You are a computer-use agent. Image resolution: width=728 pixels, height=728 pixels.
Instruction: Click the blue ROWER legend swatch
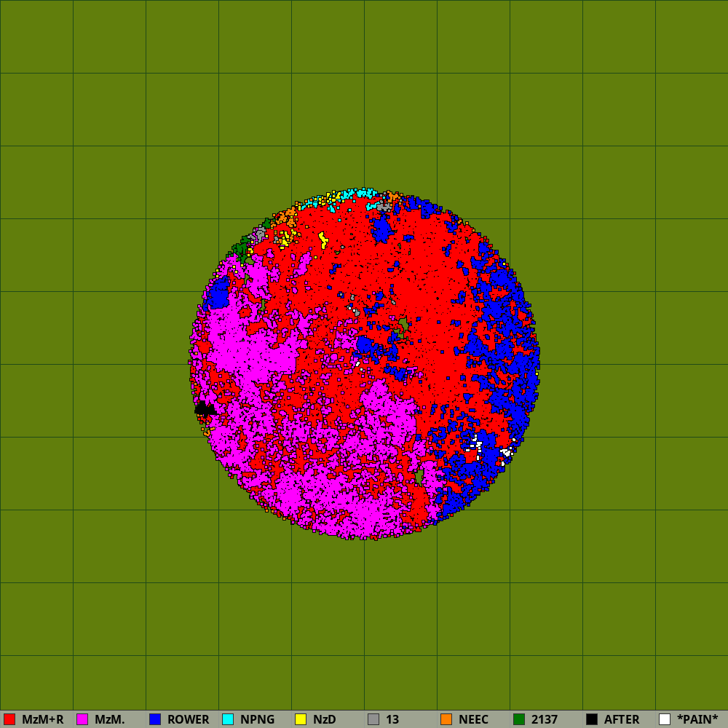155,719
